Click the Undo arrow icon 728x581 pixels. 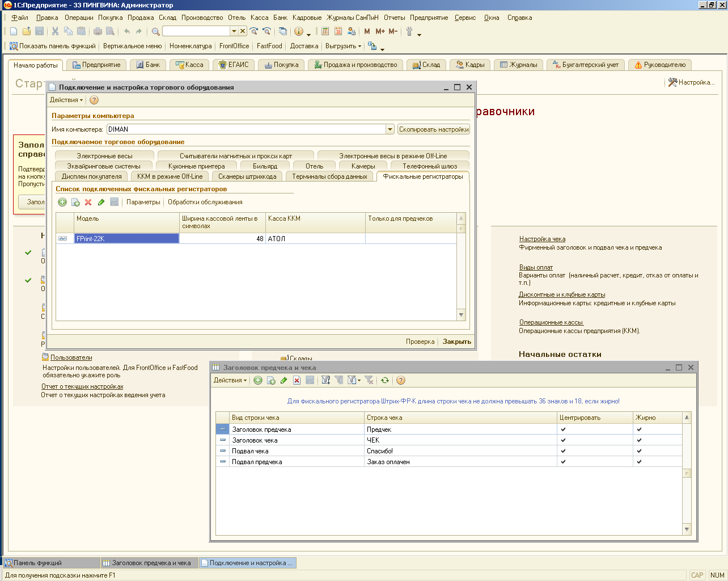pyautogui.click(x=127, y=31)
